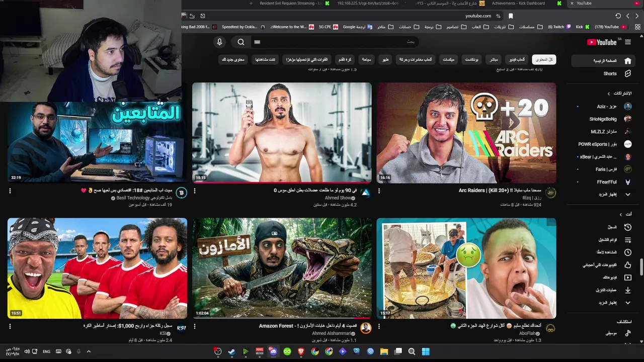Viewport: 644px width, 362px height.
Task: Open three-dot menu for Basil Technology video
Action: click(10, 191)
